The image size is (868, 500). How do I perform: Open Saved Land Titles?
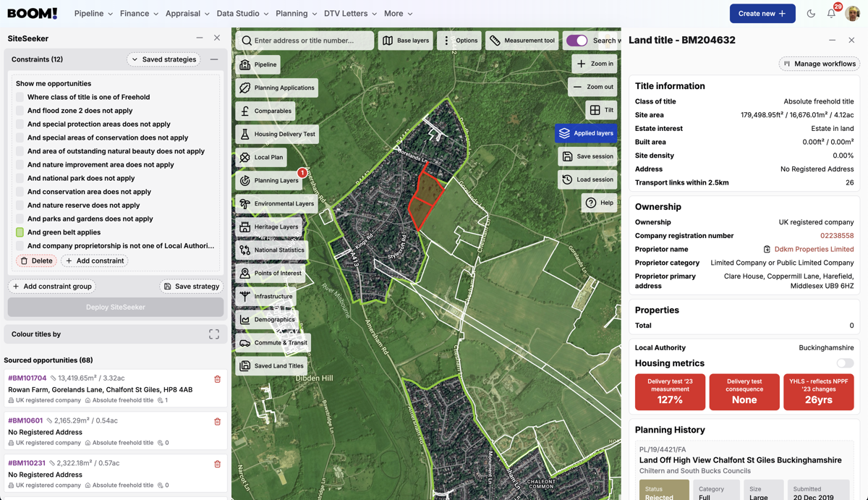pos(271,365)
